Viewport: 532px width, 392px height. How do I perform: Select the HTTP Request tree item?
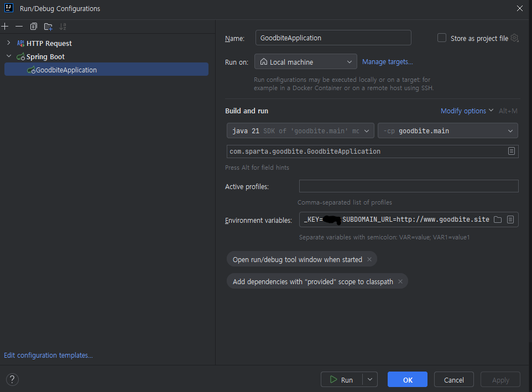tap(49, 44)
